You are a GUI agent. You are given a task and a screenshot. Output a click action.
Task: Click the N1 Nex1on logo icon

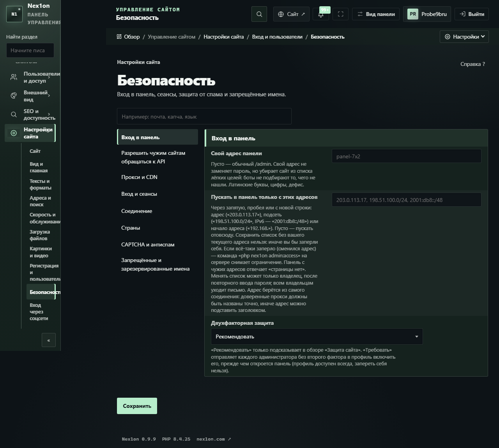pos(14,14)
